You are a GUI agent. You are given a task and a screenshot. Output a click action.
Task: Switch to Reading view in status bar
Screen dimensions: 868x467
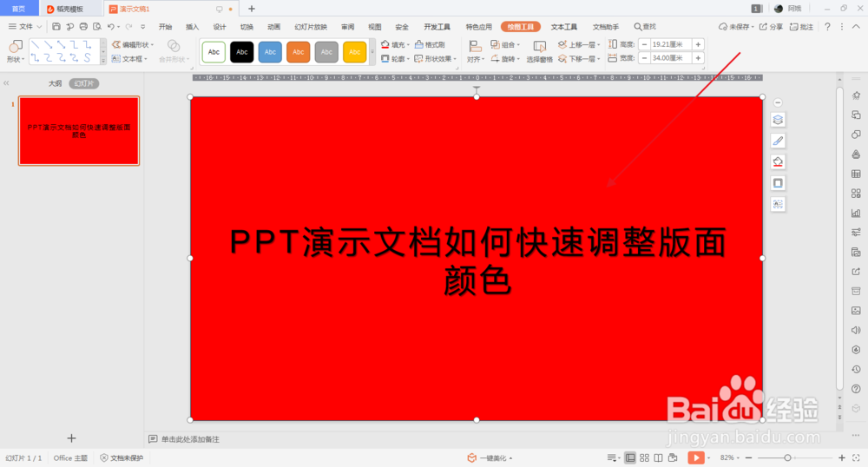pyautogui.click(x=658, y=457)
